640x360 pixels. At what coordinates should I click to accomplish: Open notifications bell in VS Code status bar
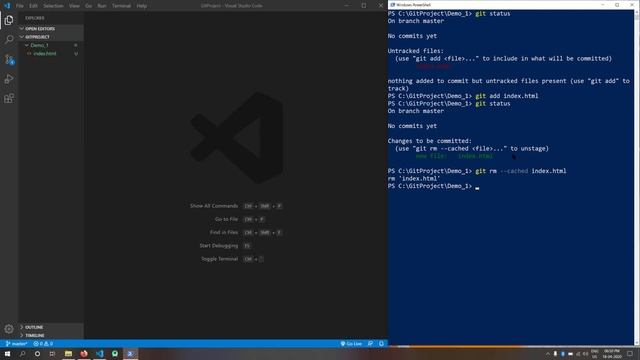pyautogui.click(x=381, y=344)
